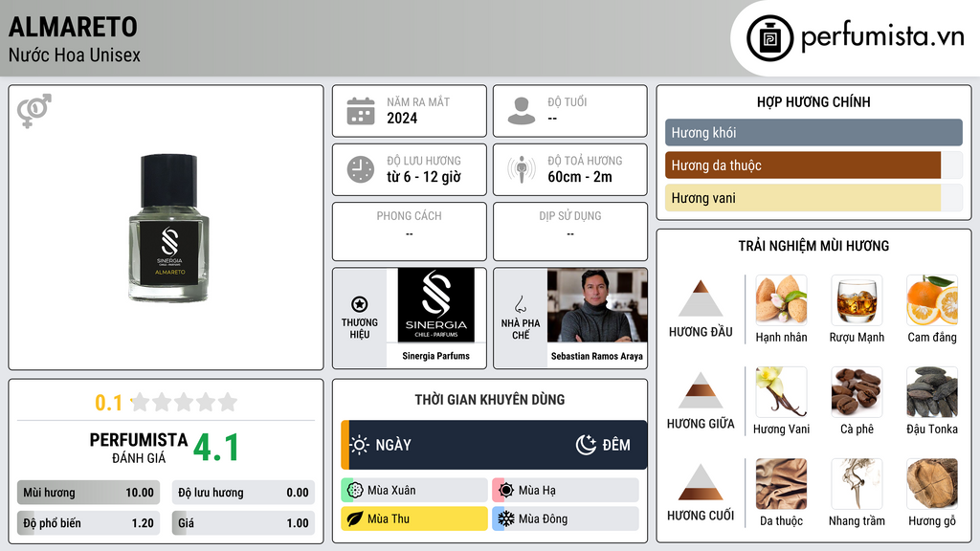This screenshot has width=980, height=551.
Task: Click the Trải nghiệm mùi hương heading
Action: [813, 246]
